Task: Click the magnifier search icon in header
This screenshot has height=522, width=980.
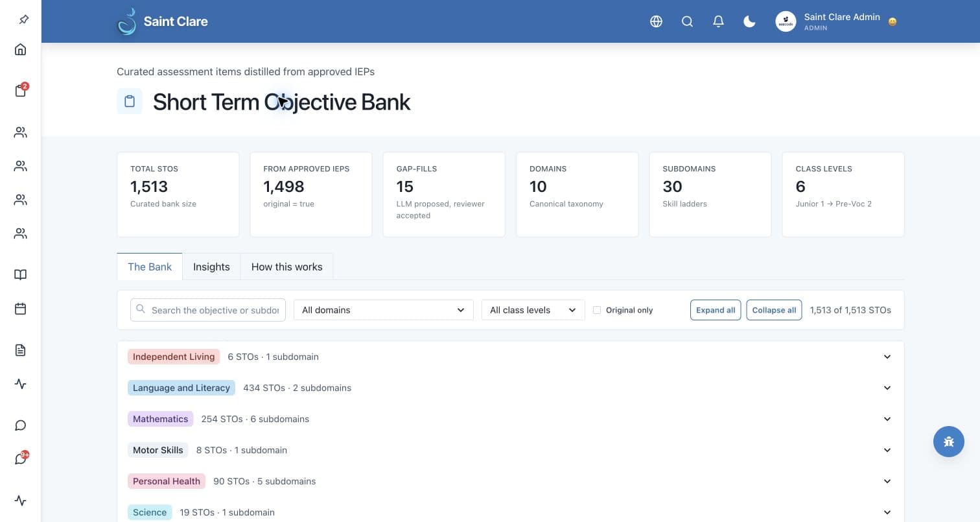Action: (687, 21)
